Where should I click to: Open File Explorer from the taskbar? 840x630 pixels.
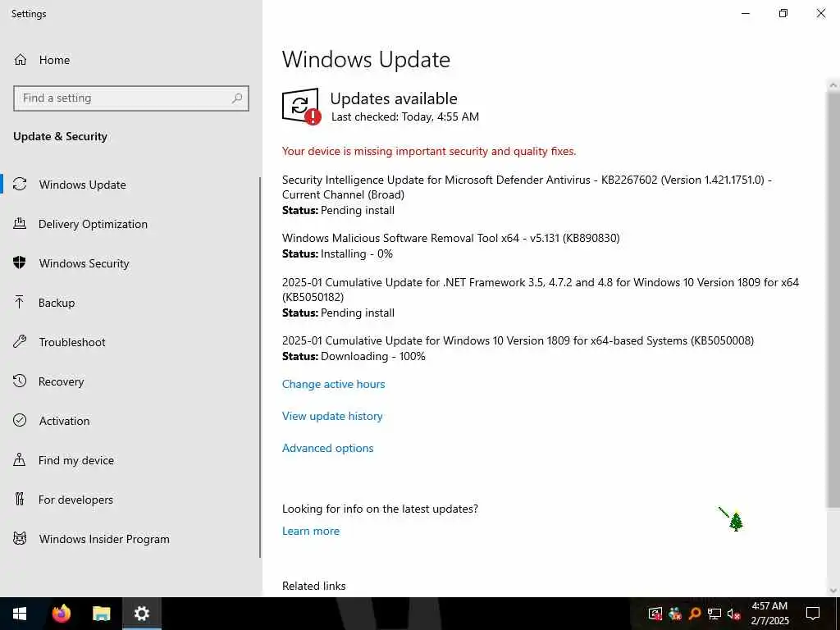[x=101, y=614]
